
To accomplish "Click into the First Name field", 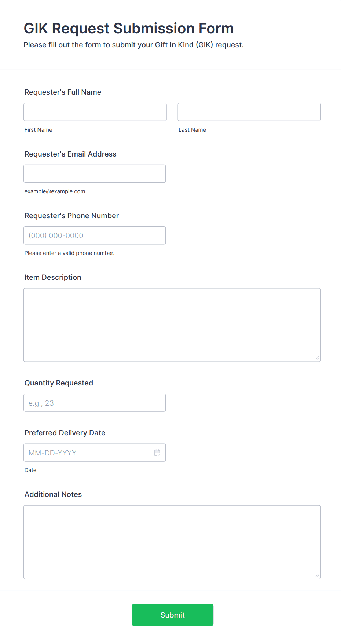I will click(95, 112).
